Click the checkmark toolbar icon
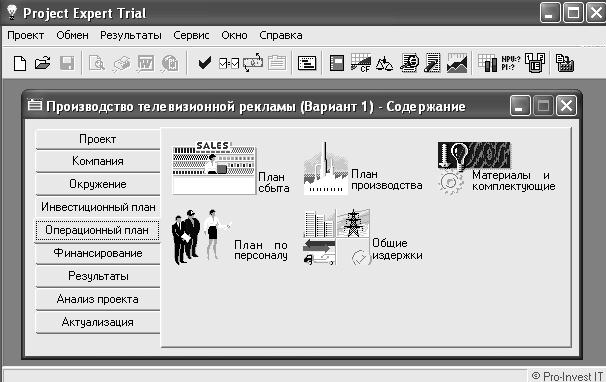Screen dimensions: 606x382 click(204, 63)
